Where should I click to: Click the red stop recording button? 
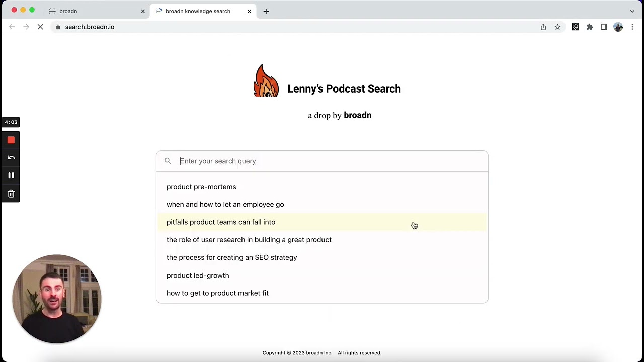pos(11,140)
